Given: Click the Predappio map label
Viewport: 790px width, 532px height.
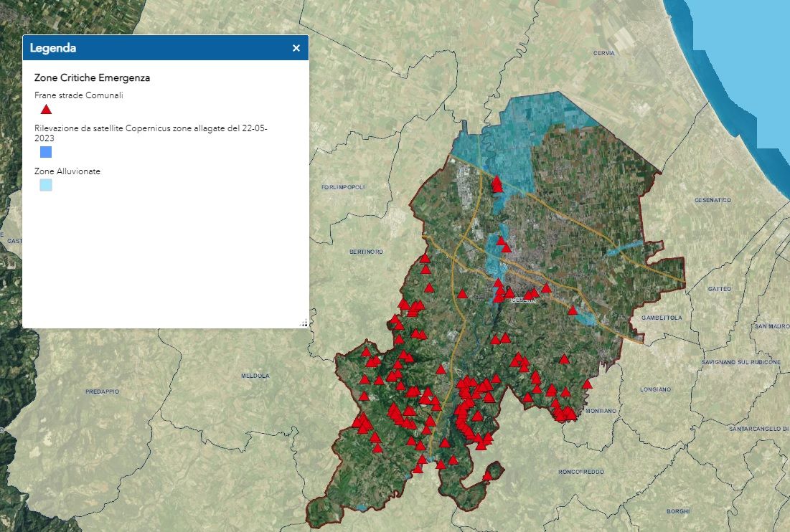Looking at the screenshot, I should click(102, 391).
